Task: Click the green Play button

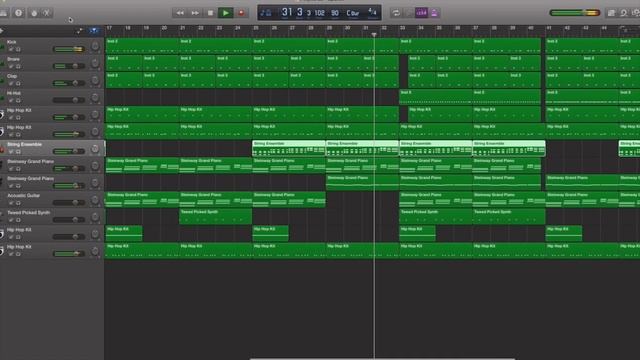Action: coord(225,13)
